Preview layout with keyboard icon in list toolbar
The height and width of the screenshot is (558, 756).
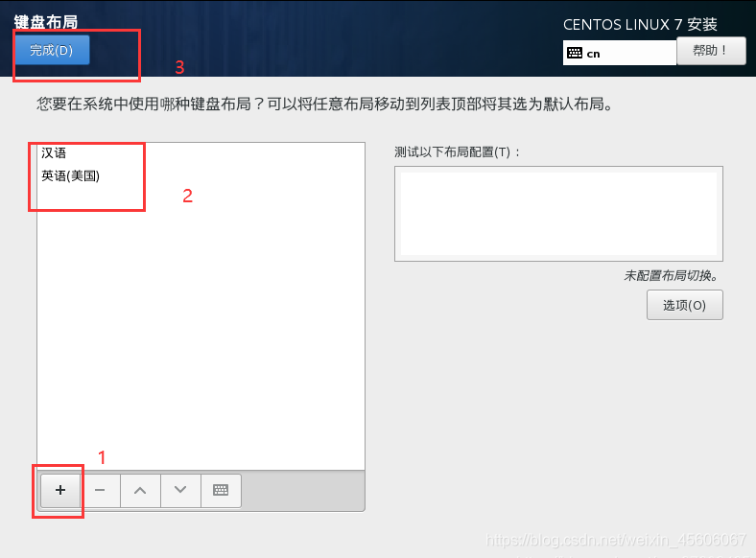221,491
